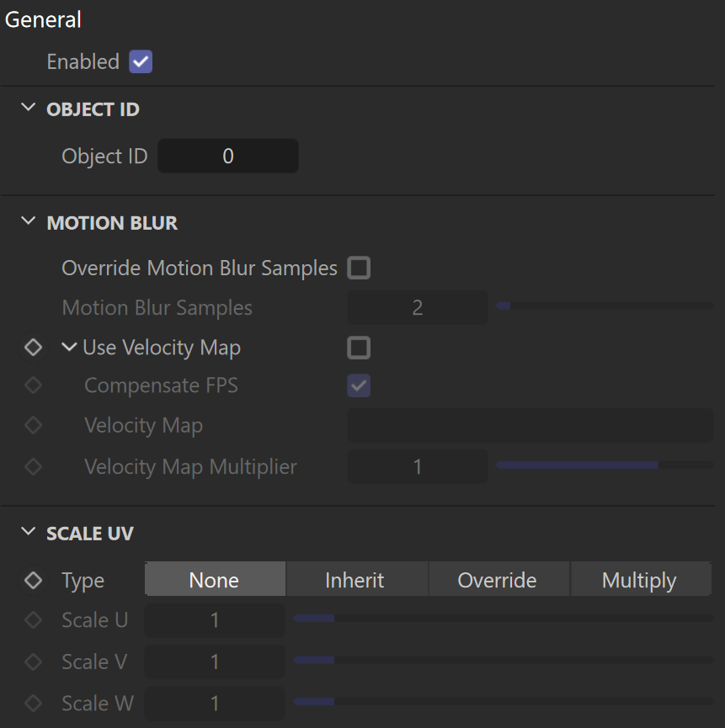Click the keyframe diamond beside Type
This screenshot has height=728, width=725.
click(x=33, y=580)
